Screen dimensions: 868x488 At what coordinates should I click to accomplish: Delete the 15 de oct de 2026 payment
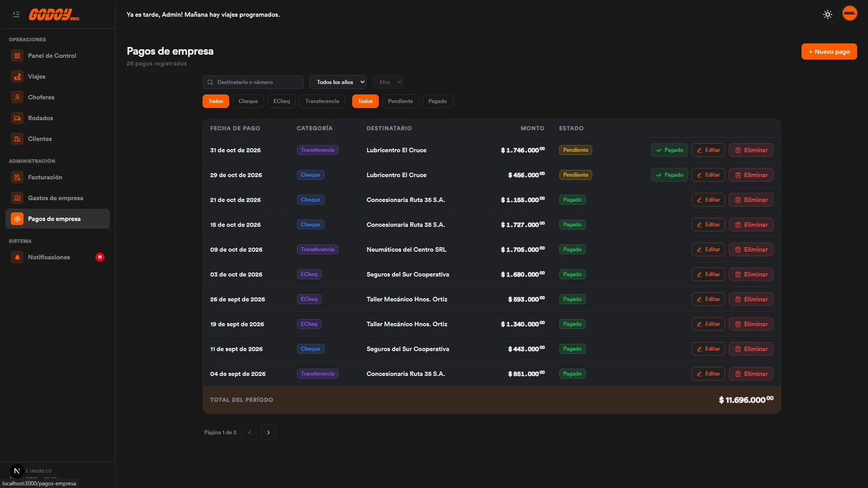pos(751,225)
